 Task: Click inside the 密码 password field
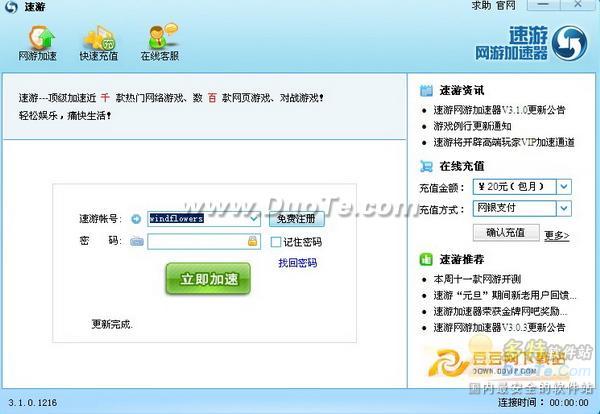tap(204, 241)
